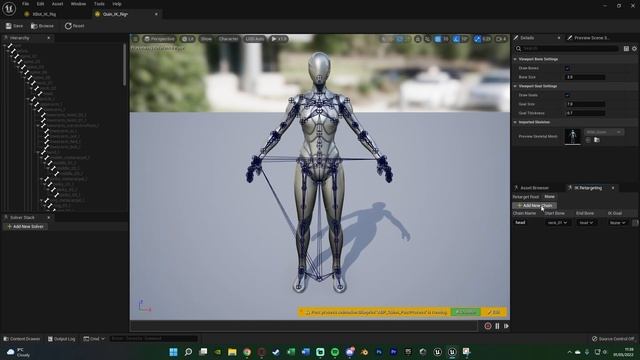
Task: Open the viewport options hamburger menu
Action: pos(135,39)
